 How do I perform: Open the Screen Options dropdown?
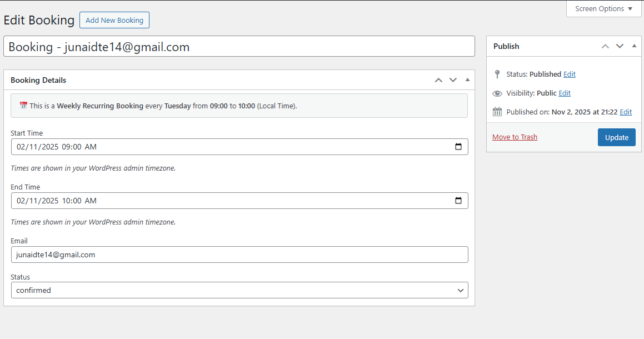pyautogui.click(x=603, y=8)
